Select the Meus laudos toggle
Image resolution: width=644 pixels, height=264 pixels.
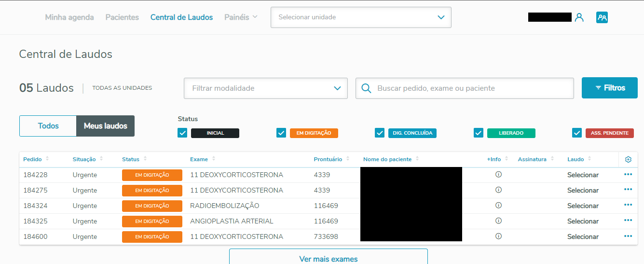[x=106, y=126]
